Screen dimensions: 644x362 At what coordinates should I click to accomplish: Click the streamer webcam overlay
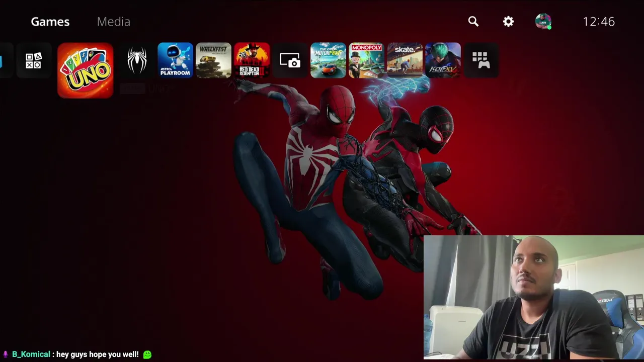point(534,298)
